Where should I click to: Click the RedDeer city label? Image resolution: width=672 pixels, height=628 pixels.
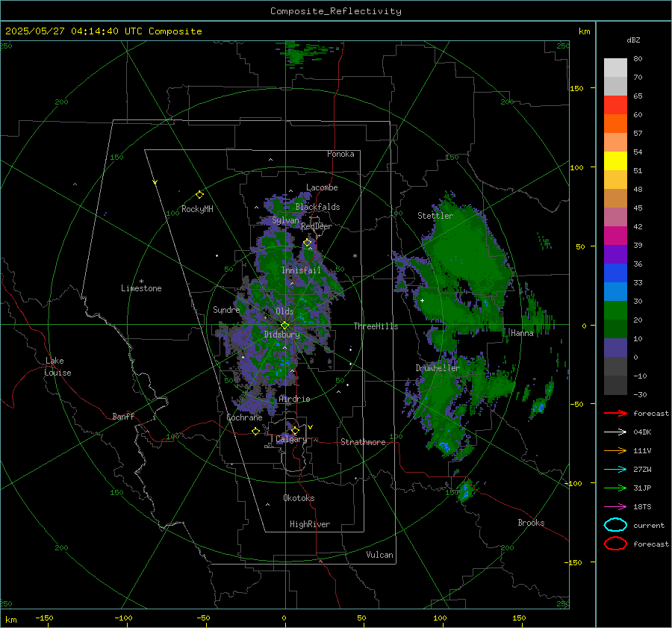point(317,226)
